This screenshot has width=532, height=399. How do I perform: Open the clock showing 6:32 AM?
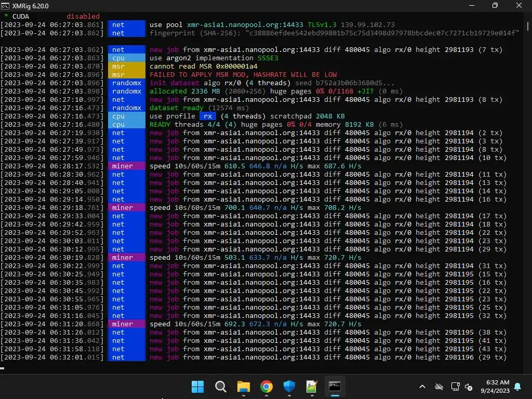point(495,387)
